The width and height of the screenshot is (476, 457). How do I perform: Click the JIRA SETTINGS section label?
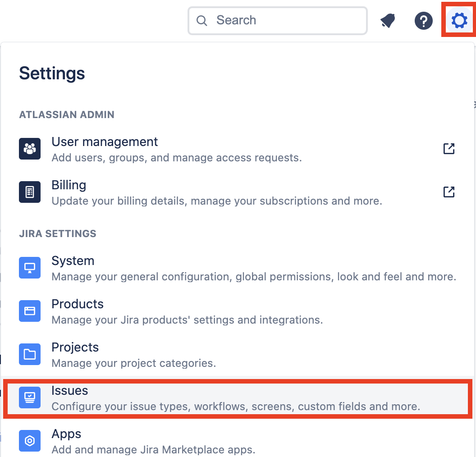click(x=58, y=233)
